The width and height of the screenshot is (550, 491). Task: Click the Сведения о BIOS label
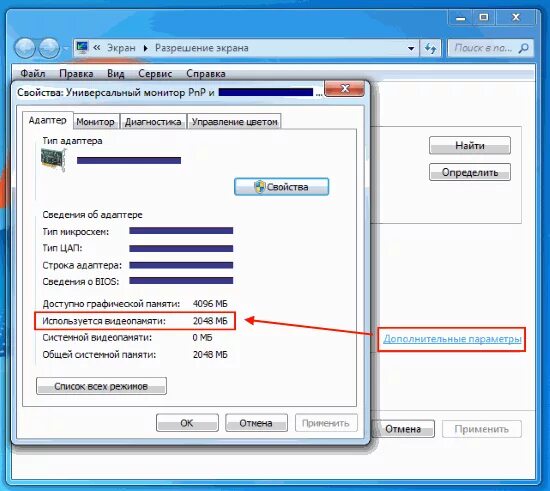81,282
